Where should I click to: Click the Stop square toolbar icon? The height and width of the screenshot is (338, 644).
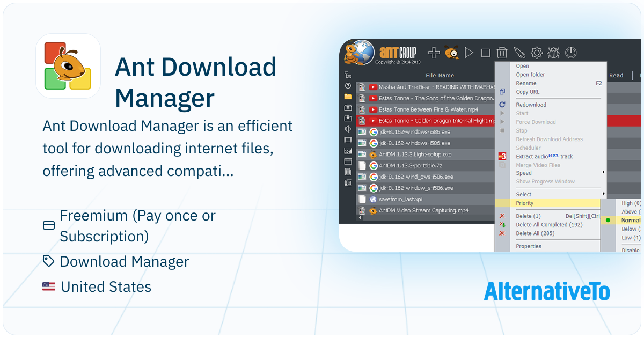(486, 53)
